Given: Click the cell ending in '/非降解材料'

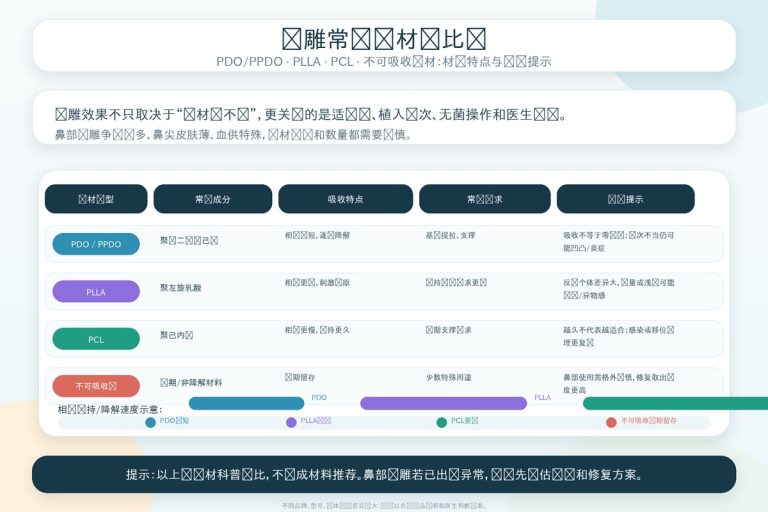Looking at the screenshot, I should [191, 382].
